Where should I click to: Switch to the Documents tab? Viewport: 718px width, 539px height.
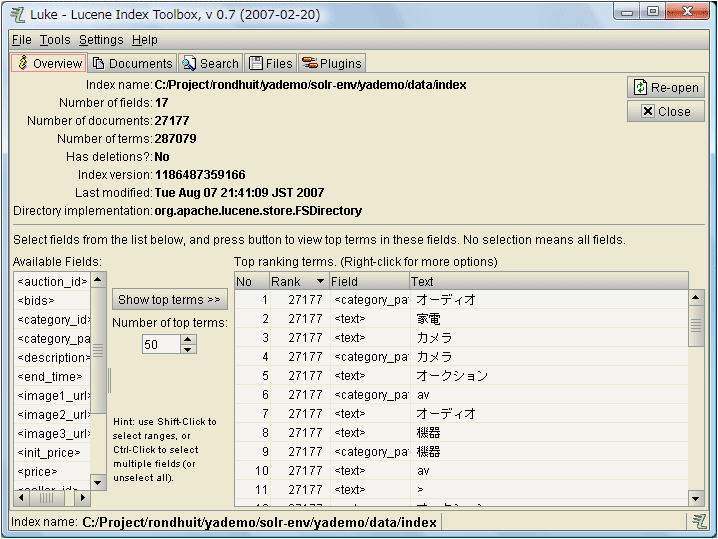133,63
